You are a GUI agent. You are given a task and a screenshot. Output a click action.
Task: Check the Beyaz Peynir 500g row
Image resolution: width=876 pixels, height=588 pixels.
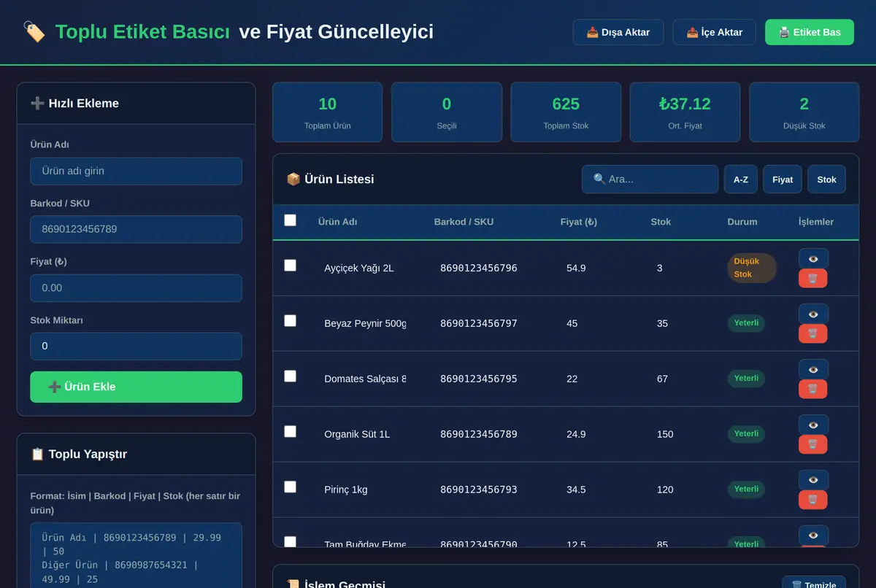click(290, 320)
